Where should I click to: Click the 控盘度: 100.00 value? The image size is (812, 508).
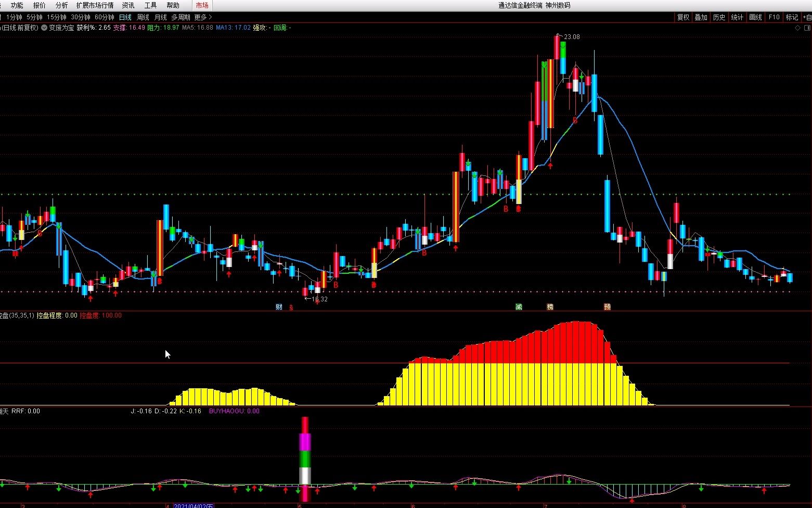click(100, 315)
